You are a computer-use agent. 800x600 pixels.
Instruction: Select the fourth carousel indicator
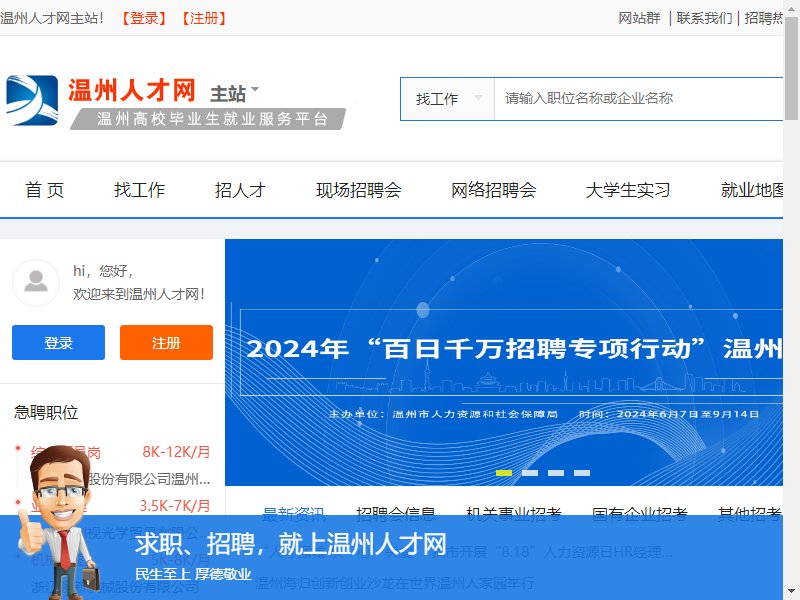[582, 473]
